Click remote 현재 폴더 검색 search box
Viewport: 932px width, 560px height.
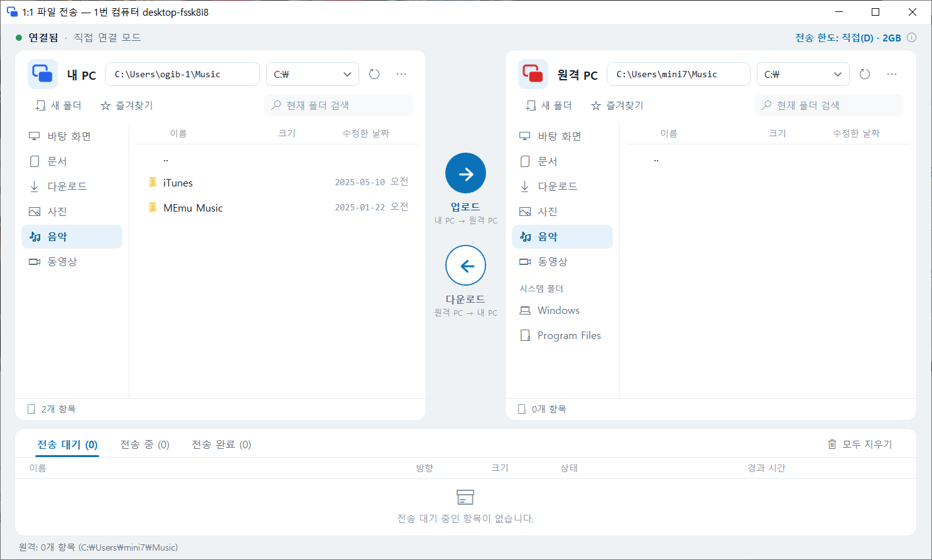click(829, 105)
